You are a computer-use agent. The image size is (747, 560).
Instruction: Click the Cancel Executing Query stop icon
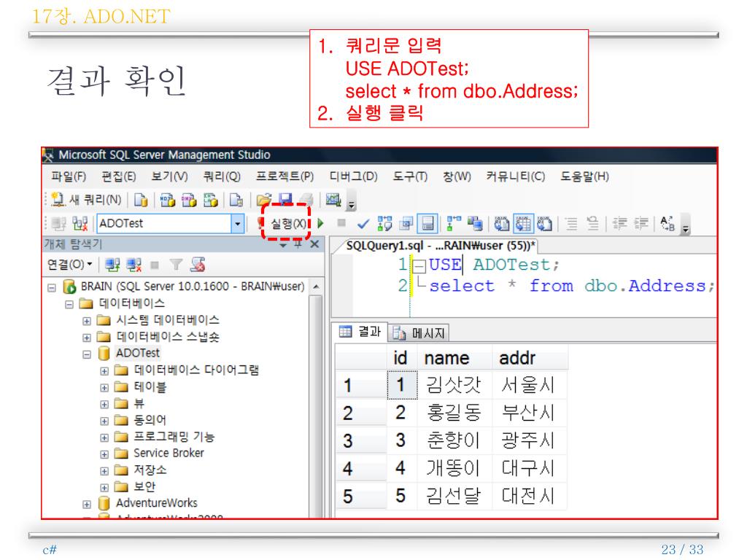(341, 222)
